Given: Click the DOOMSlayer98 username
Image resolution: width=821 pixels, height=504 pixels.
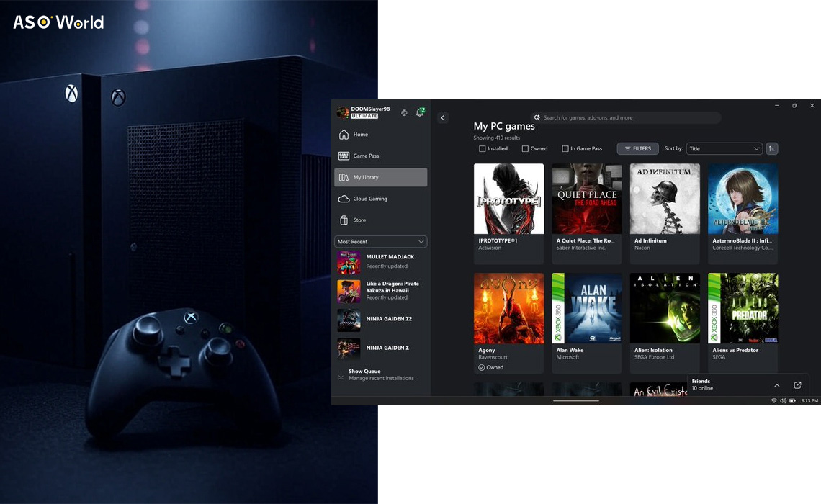Looking at the screenshot, I should [370, 109].
